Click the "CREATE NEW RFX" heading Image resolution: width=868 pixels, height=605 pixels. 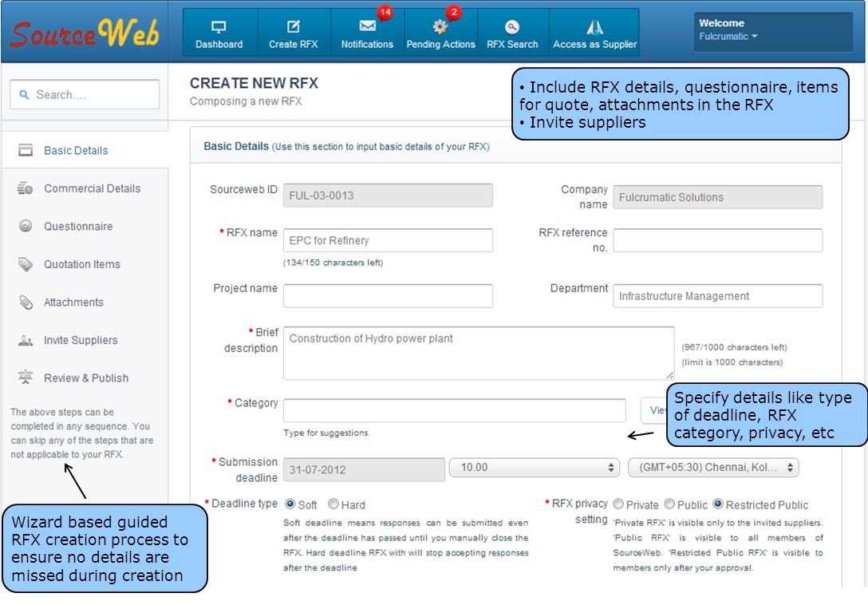[254, 83]
